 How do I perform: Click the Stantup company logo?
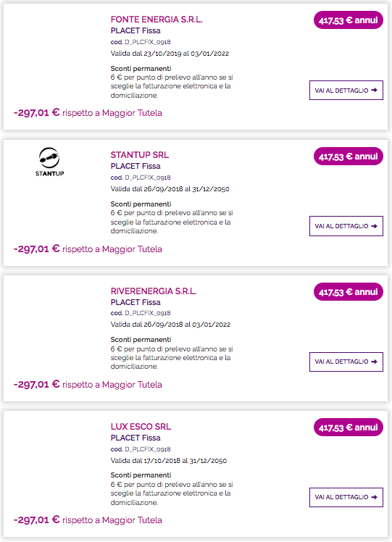(x=49, y=162)
